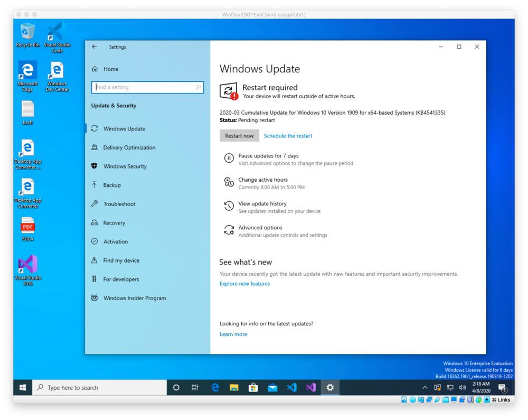The height and width of the screenshot is (420, 528).
Task: Click the clock icon for Change active hours
Action: (x=228, y=182)
